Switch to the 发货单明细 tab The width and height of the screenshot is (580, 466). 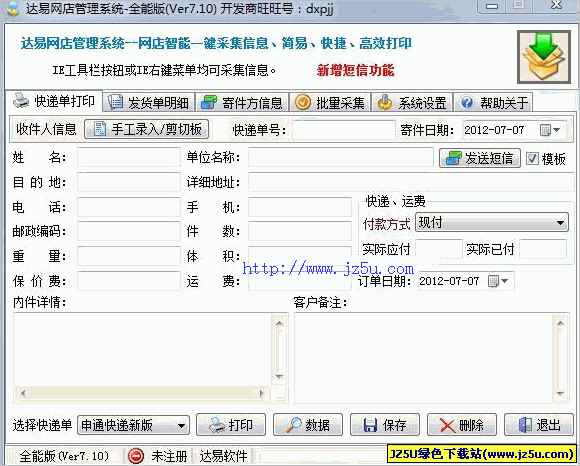[149, 102]
